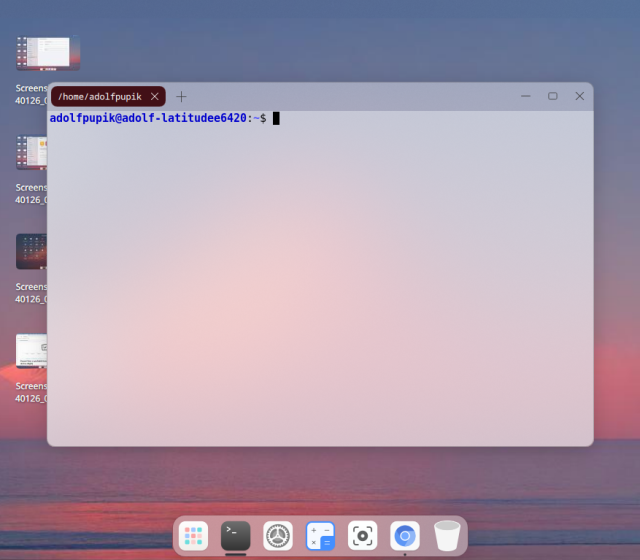Select the bottom screenshot file on desktop
Viewport: 640px width, 560px height.
(x=30, y=351)
